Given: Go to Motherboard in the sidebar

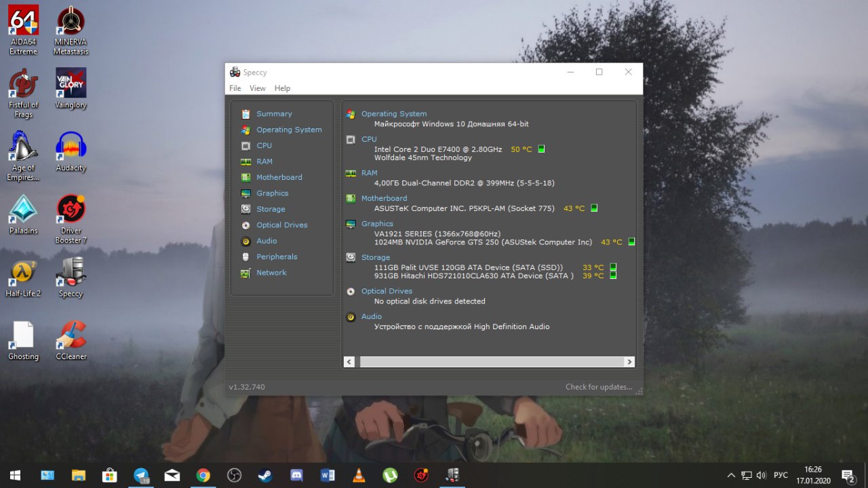Looking at the screenshot, I should (279, 177).
